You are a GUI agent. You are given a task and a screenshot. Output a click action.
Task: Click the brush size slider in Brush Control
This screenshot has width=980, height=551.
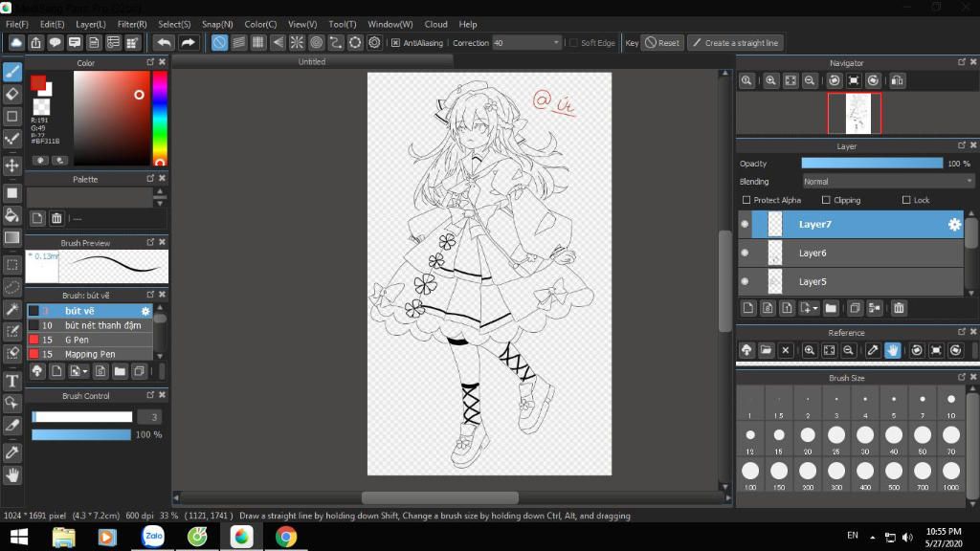click(x=82, y=417)
